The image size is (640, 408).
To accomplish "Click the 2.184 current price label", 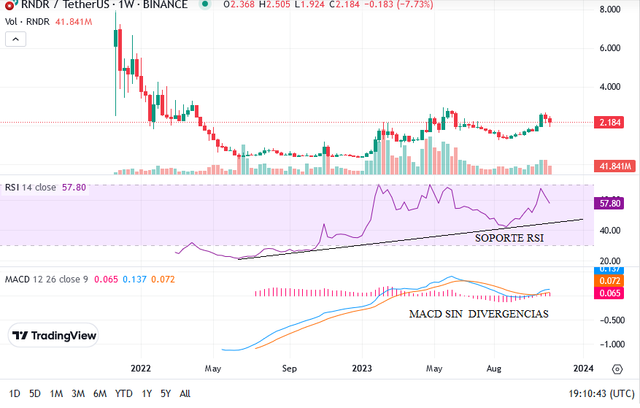I will 609,122.
